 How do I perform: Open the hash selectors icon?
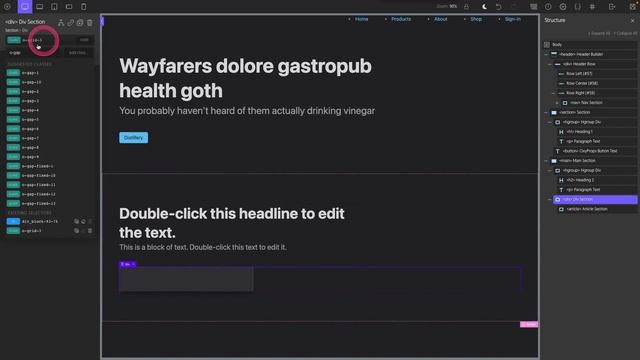[592, 7]
